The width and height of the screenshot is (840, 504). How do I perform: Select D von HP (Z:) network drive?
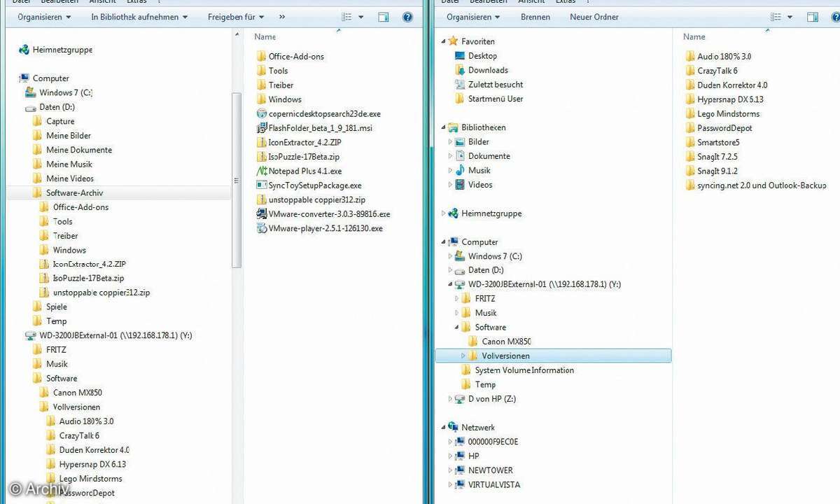485,399
